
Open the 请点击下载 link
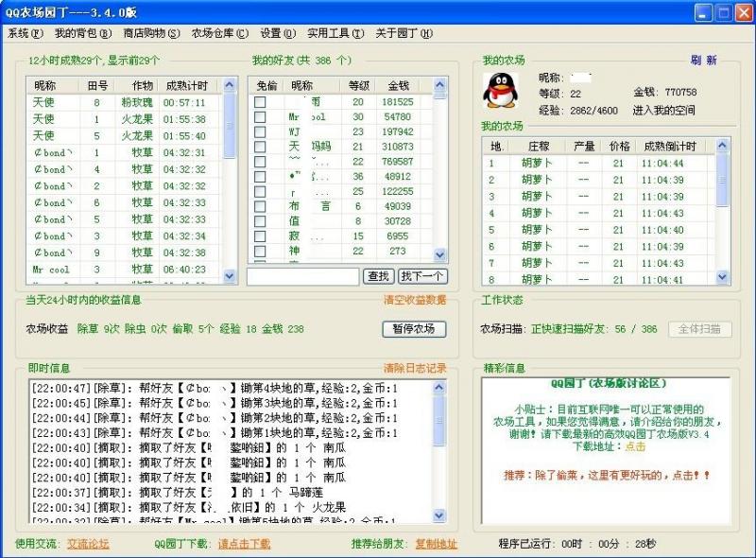244,544
